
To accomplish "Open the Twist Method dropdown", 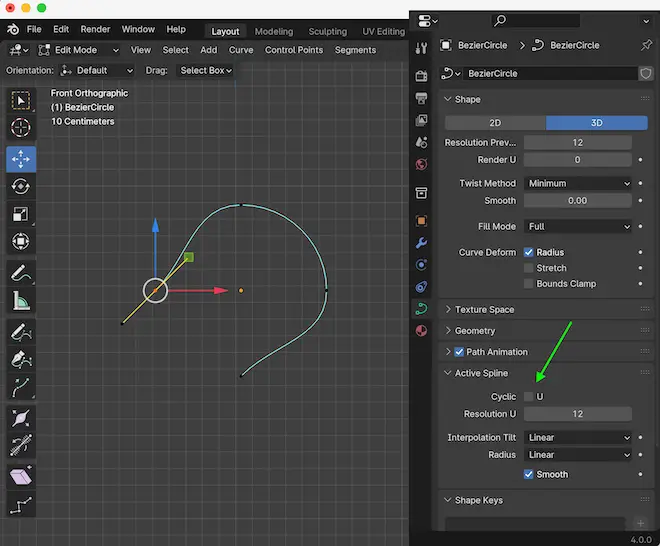I will tap(578, 183).
